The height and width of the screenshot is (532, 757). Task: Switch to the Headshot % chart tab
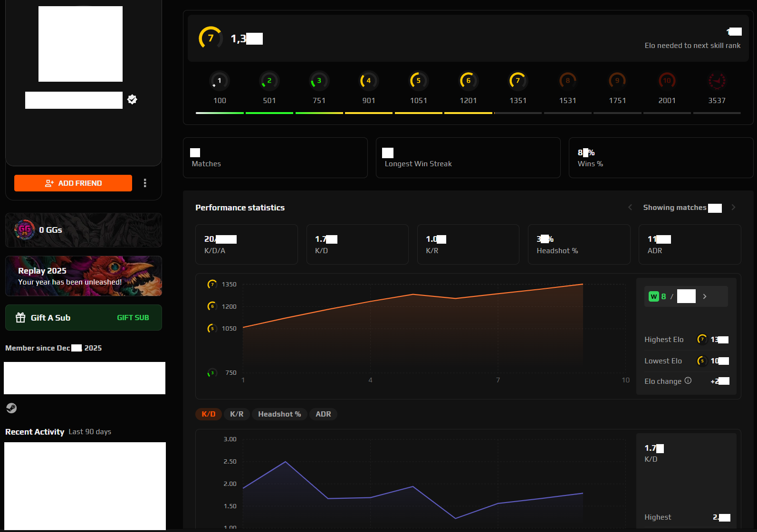tap(279, 414)
